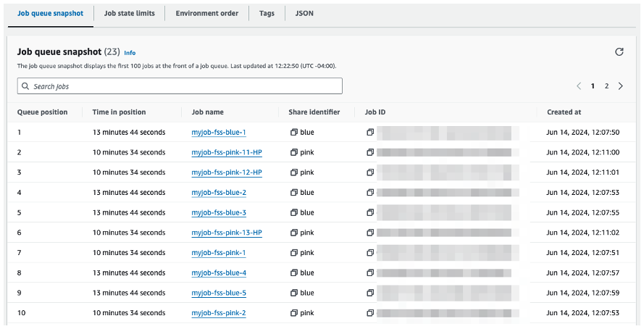The height and width of the screenshot is (329, 644).
Task: Open job myjob-fss-blue-5
Action: pyautogui.click(x=219, y=293)
